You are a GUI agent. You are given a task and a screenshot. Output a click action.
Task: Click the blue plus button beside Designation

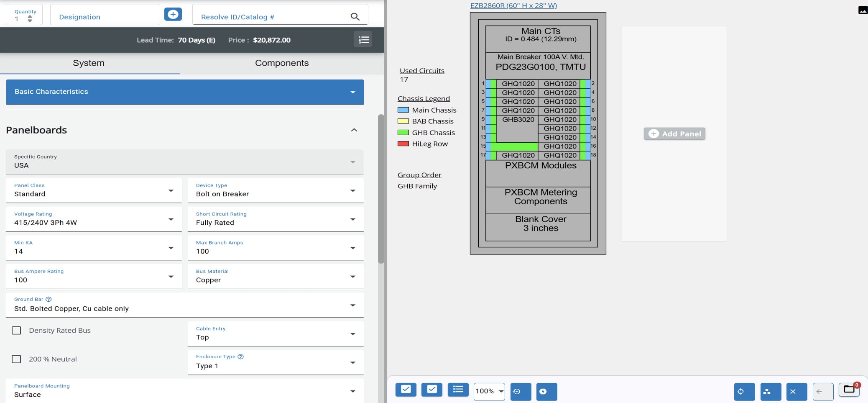(x=173, y=15)
